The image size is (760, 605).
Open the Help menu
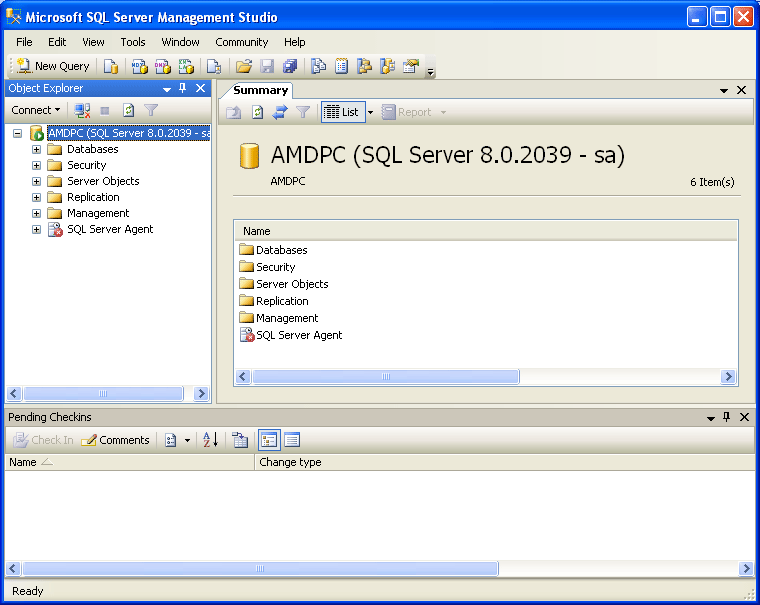pyautogui.click(x=295, y=42)
